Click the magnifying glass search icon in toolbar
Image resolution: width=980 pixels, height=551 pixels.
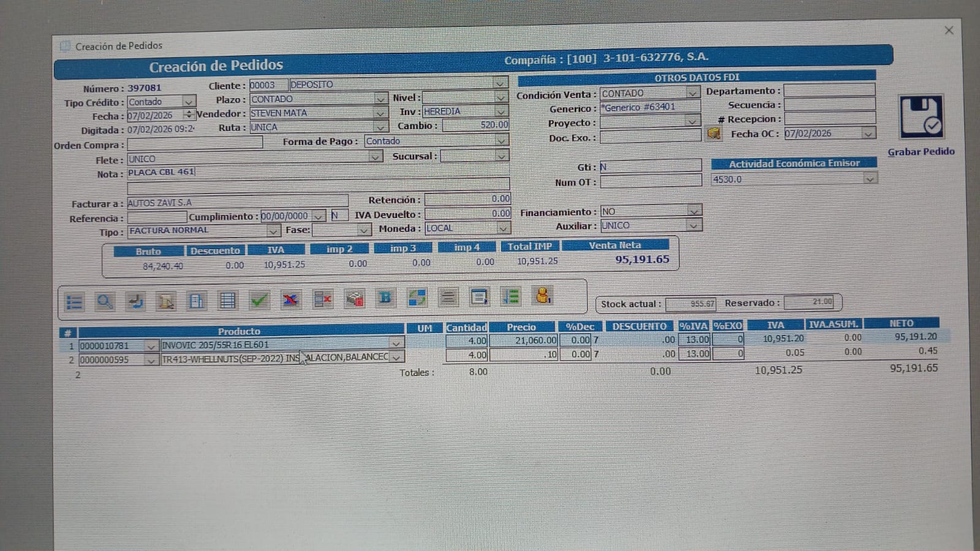pos(105,301)
